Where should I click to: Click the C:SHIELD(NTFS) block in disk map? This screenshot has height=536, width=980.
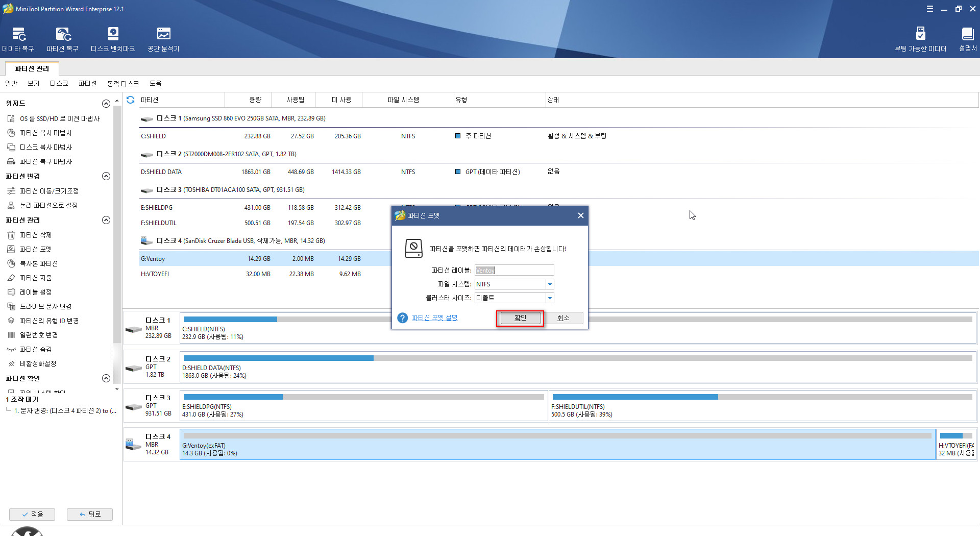point(578,328)
